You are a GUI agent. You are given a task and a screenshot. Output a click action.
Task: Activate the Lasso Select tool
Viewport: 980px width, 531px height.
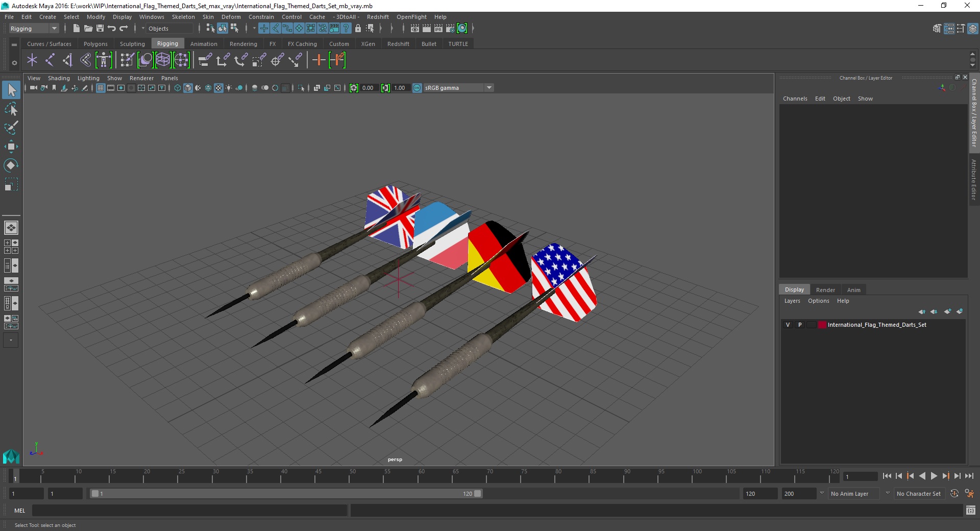click(x=11, y=109)
